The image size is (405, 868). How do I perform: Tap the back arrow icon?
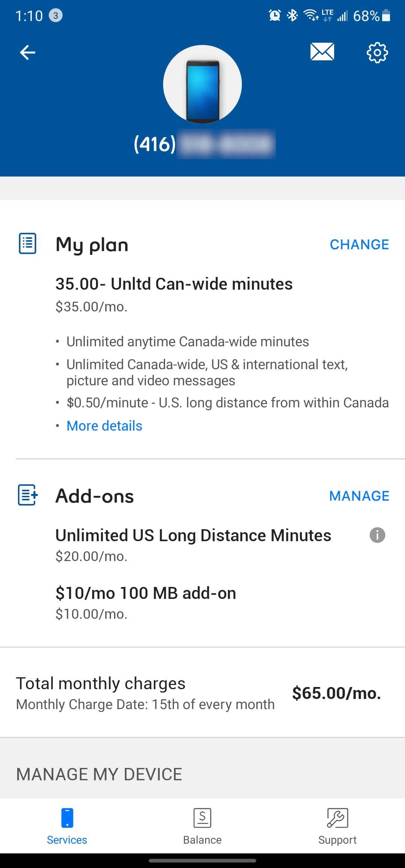tap(27, 52)
